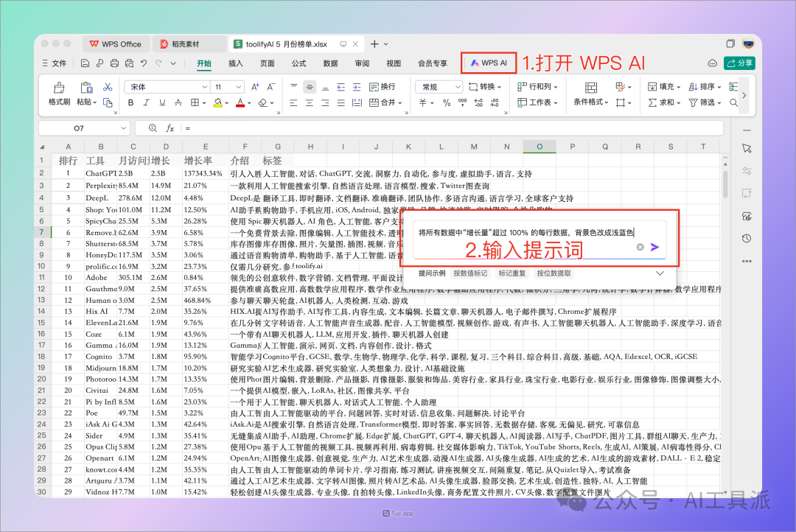
Task: Click the Format Painter (格式刷) icon
Action: pyautogui.click(x=59, y=87)
